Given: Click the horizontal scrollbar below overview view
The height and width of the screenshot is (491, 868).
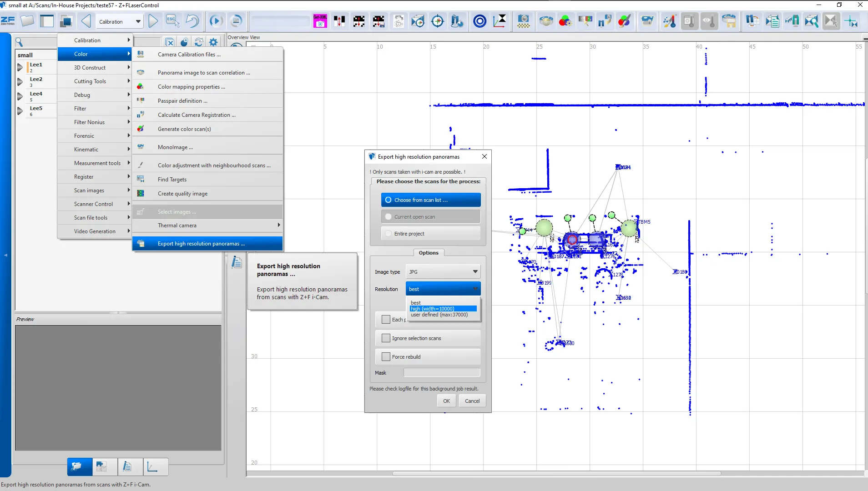Looking at the screenshot, I should (x=556, y=473).
